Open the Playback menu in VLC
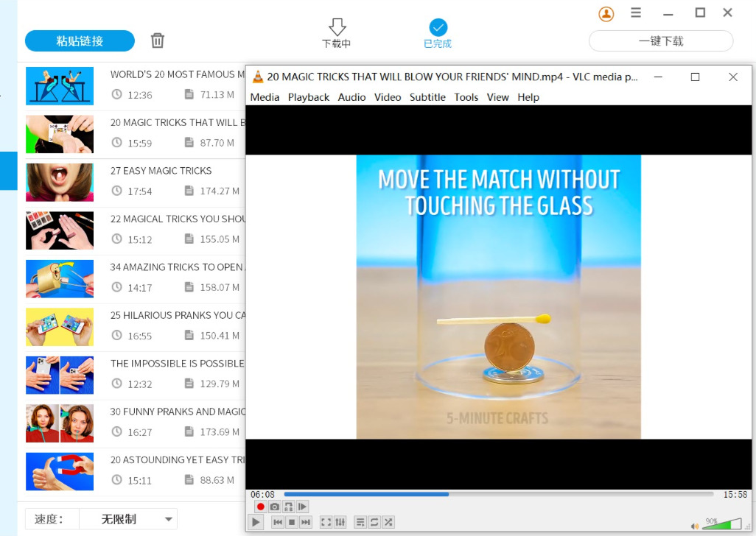The image size is (756, 536). [x=309, y=97]
